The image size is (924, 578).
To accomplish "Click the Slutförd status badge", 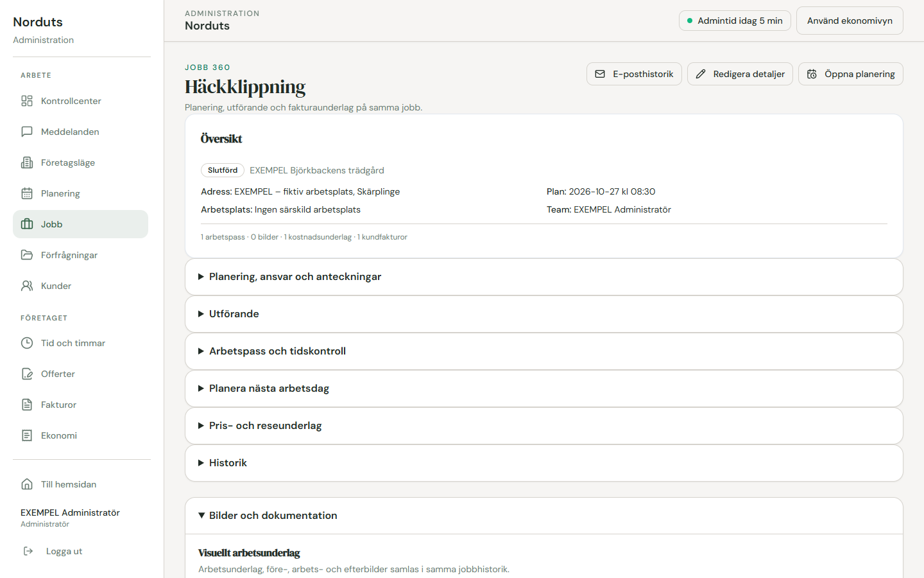I will pos(223,170).
